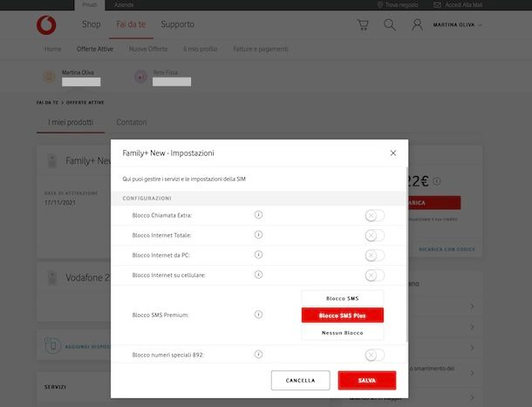Toggle Blocco numeri speciali 892 switch
Image resolution: width=532 pixels, height=407 pixels.
[374, 355]
